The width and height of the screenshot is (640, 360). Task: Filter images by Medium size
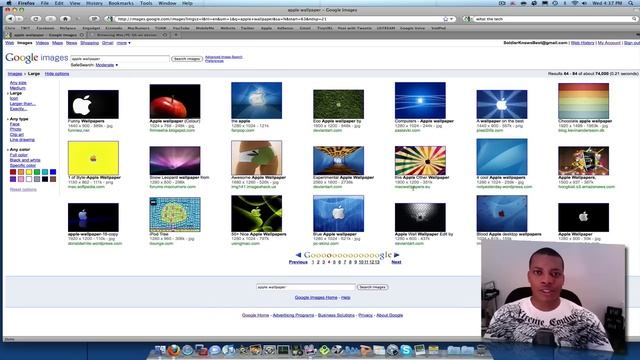click(x=18, y=88)
